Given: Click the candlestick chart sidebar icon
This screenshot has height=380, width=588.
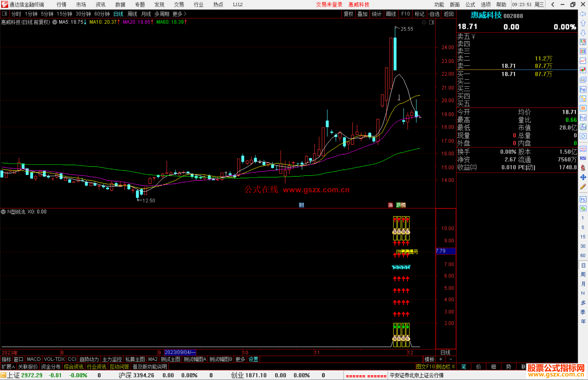Looking at the screenshot, I should (583, 70).
